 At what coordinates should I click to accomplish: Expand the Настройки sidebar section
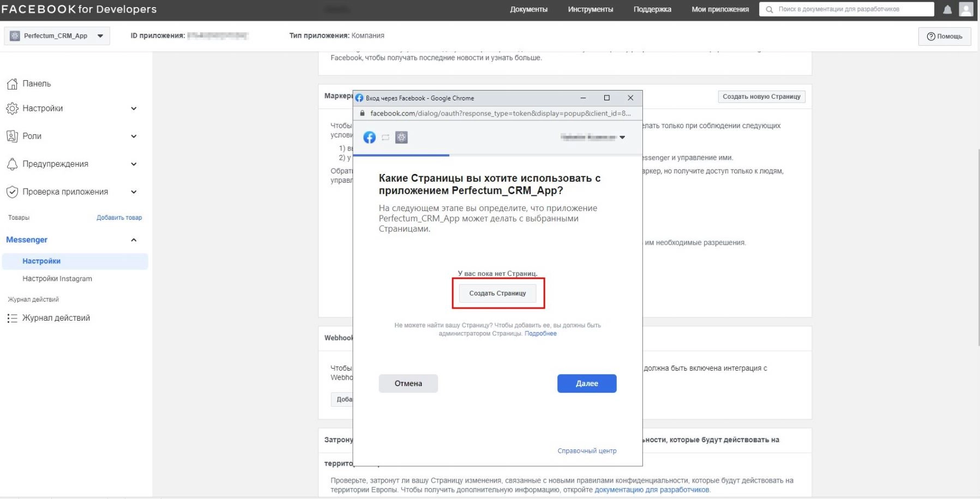point(134,109)
